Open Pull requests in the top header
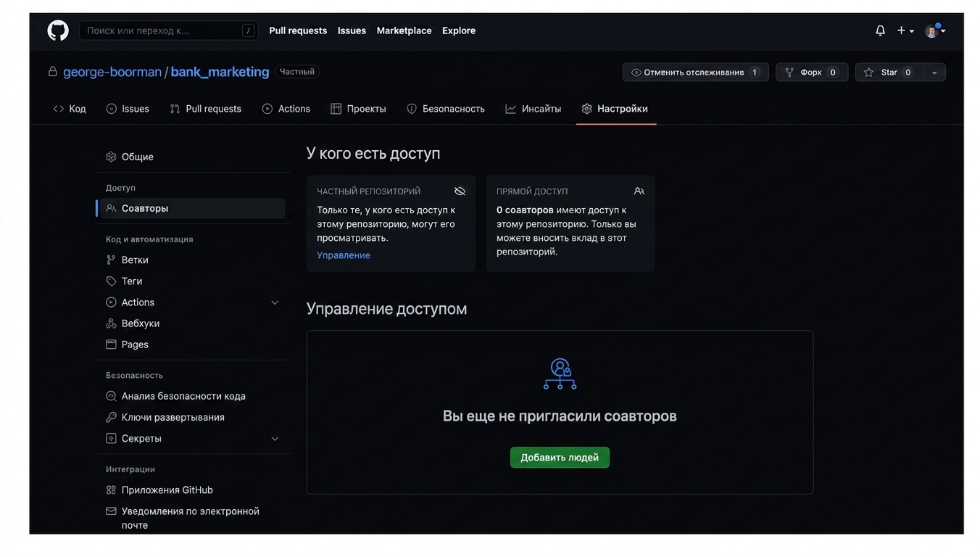The height and width of the screenshot is (557, 980). [298, 30]
